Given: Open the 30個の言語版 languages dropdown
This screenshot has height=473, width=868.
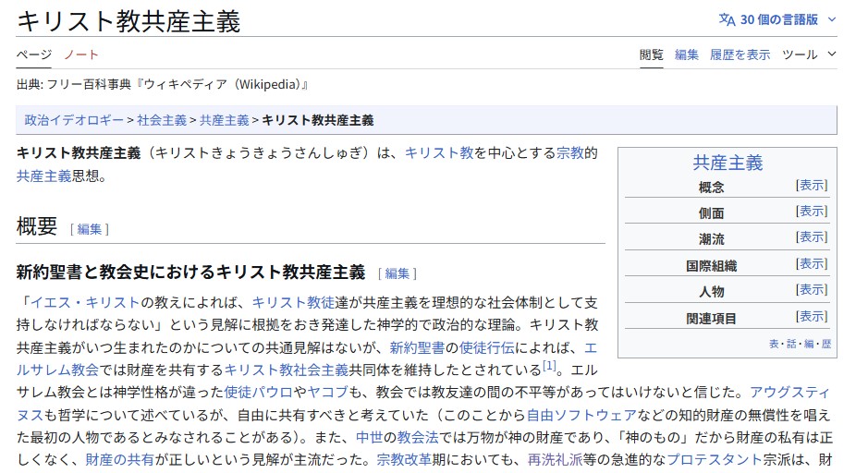Looking at the screenshot, I should [777, 19].
